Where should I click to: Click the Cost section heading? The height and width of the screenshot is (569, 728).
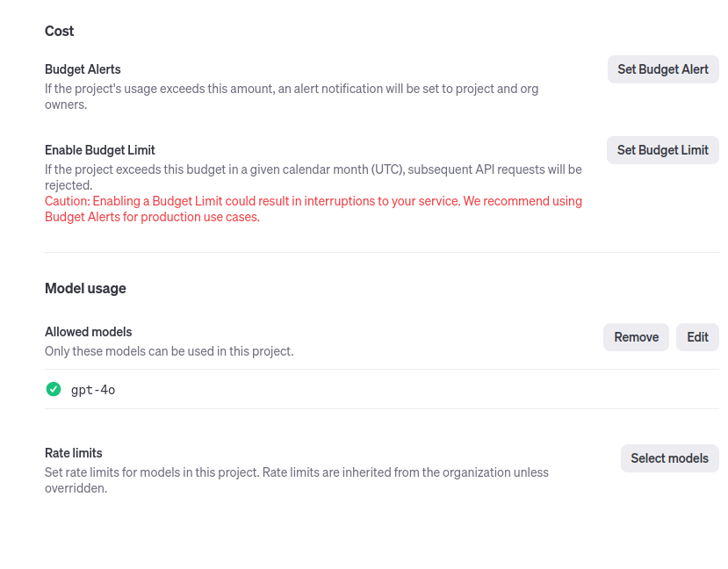pyautogui.click(x=60, y=31)
